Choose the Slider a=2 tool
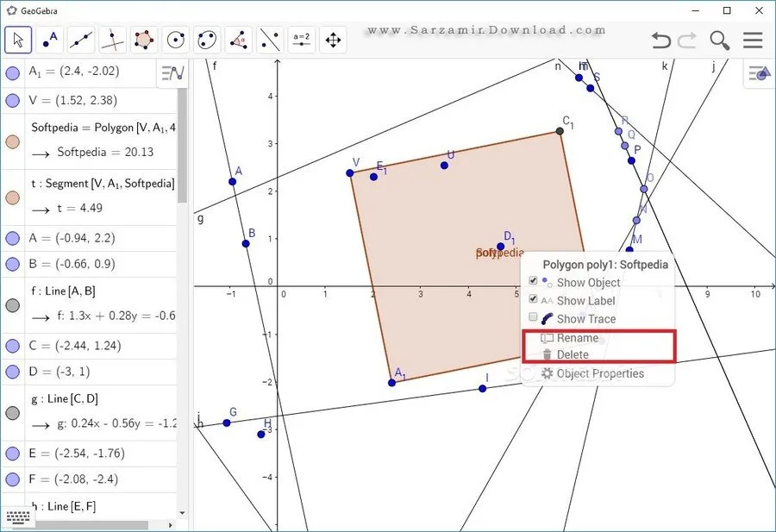Screen dimensions: 776x532 [302, 40]
